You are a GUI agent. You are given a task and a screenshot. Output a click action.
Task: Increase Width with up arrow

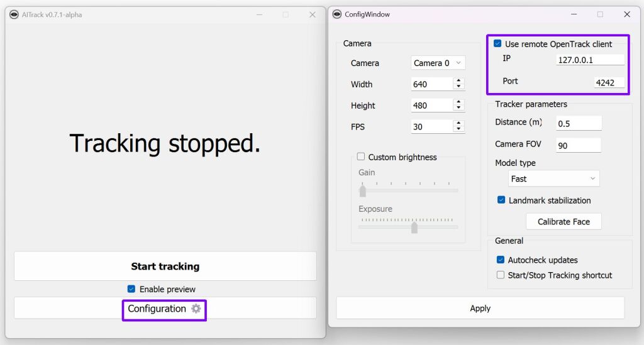click(x=458, y=80)
